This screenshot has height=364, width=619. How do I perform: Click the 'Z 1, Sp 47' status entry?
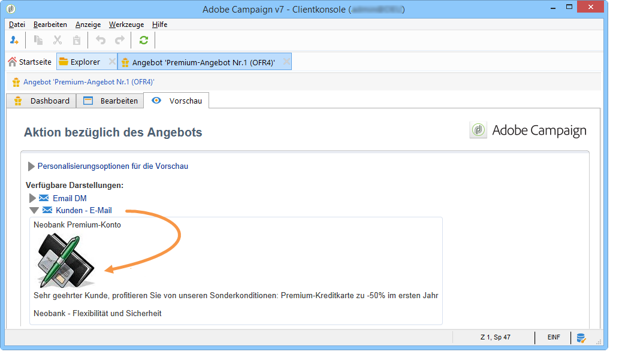(496, 337)
